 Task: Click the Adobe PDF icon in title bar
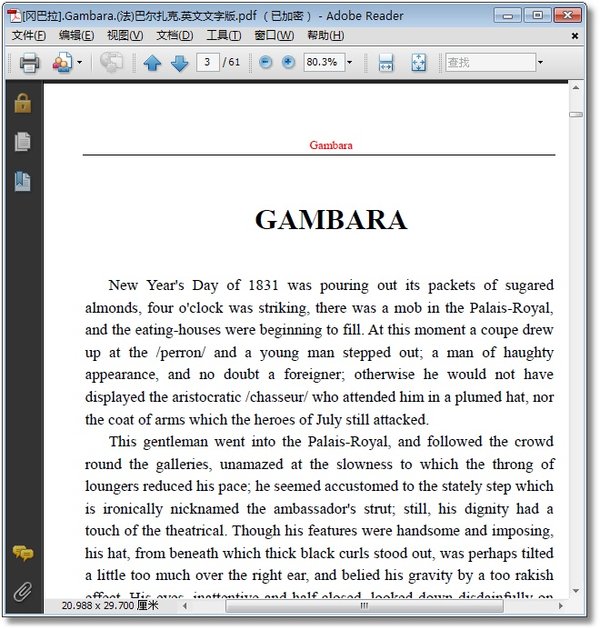click(14, 16)
